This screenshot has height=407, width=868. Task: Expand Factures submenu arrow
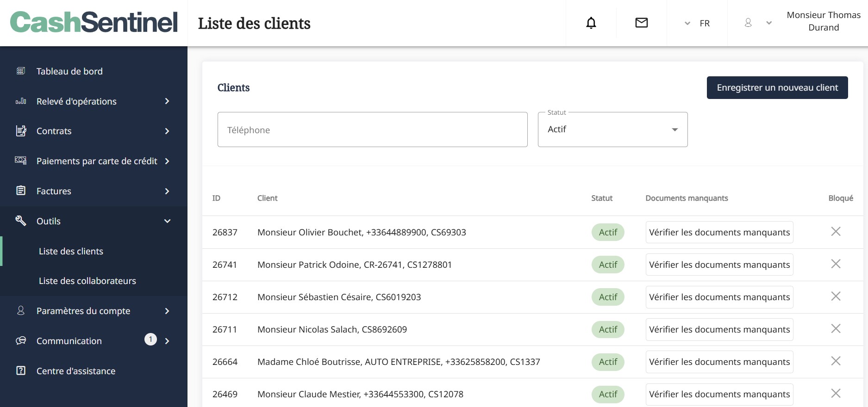pos(167,191)
